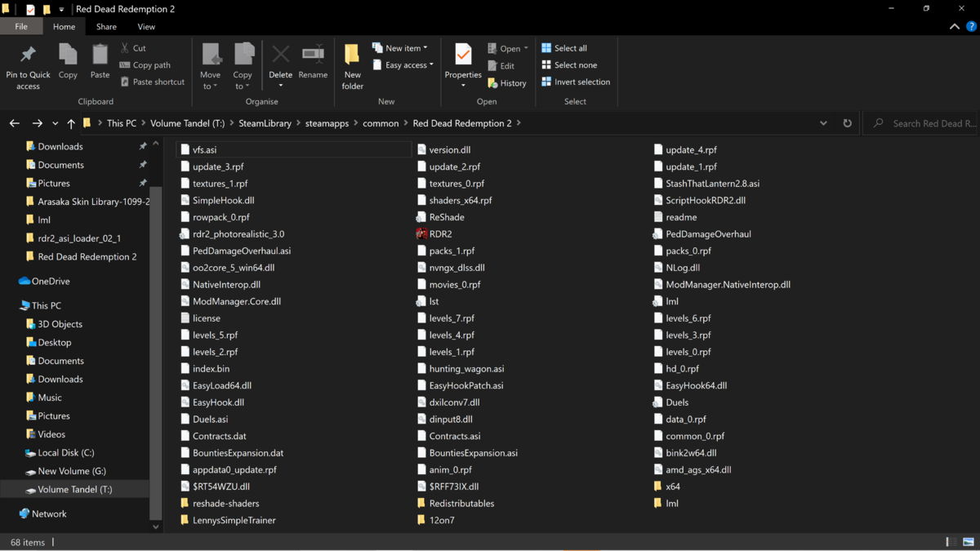This screenshot has height=551, width=980.
Task: Click the Pin to Quick access icon
Action: click(x=28, y=56)
